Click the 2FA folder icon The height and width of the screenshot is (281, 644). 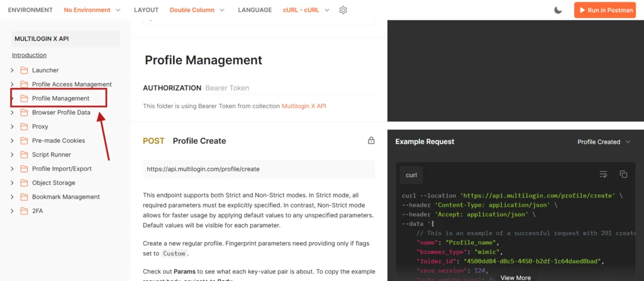click(x=24, y=211)
